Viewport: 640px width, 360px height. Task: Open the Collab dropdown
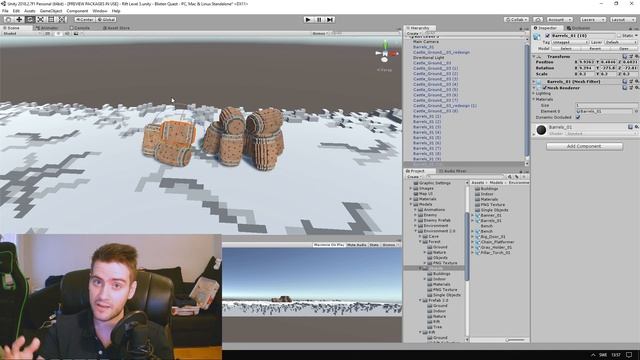[516, 20]
